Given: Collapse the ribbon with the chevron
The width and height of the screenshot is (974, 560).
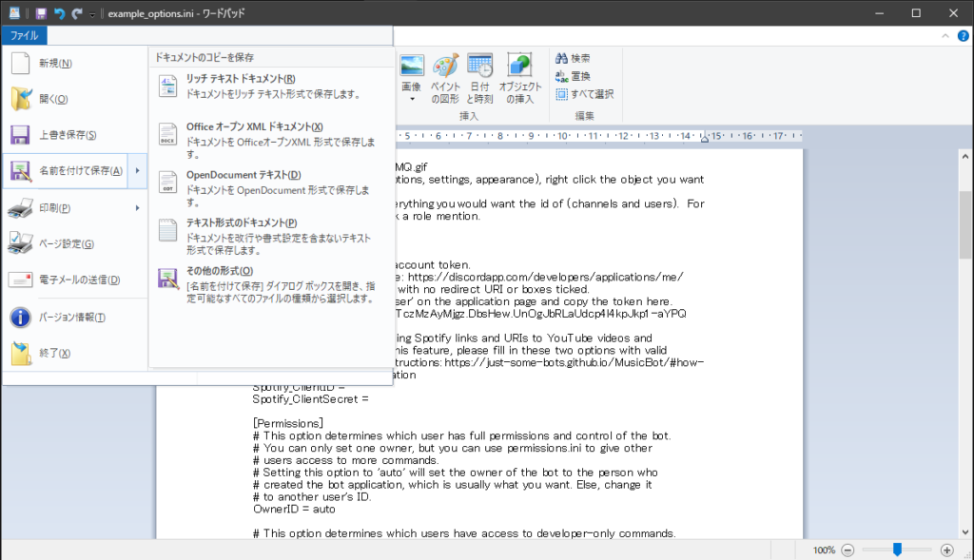Looking at the screenshot, I should (945, 36).
